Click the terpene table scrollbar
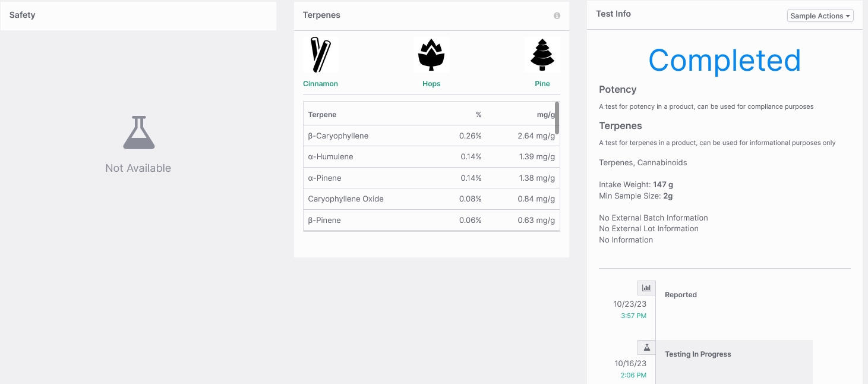The width and height of the screenshot is (868, 384). point(557,118)
